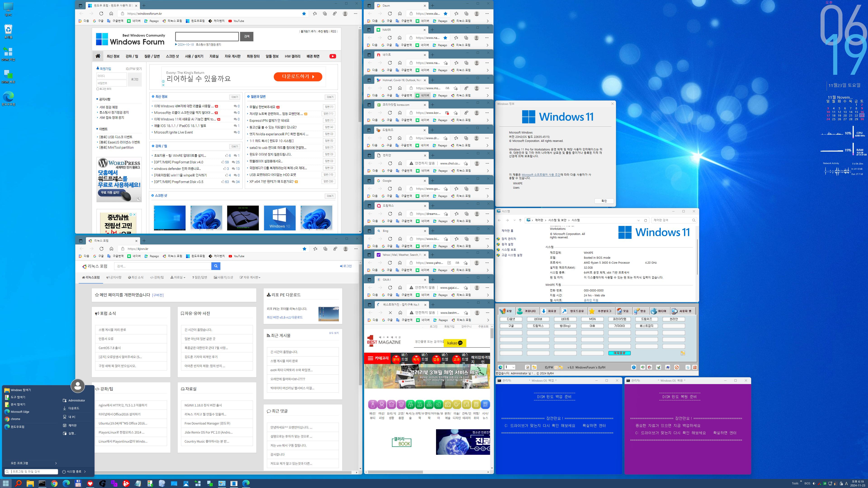Viewport: 868px width, 488px height.
Task: Open 질문/답변 tab on Linux forum
Action: pyautogui.click(x=199, y=277)
